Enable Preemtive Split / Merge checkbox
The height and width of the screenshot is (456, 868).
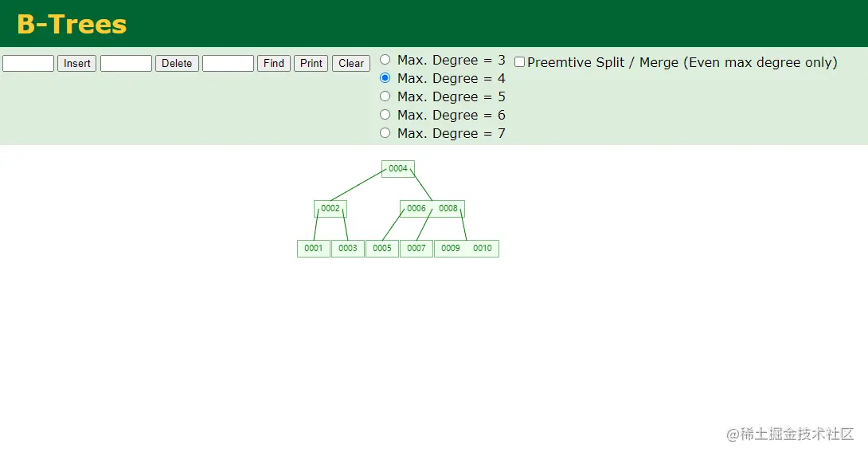point(519,61)
